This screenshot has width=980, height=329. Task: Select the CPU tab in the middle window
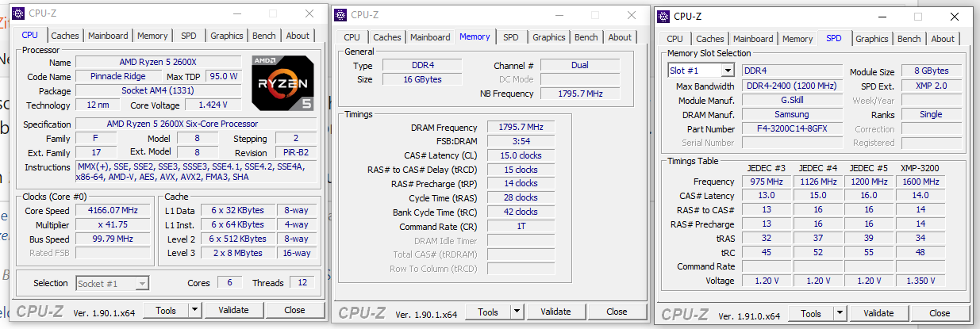(352, 37)
